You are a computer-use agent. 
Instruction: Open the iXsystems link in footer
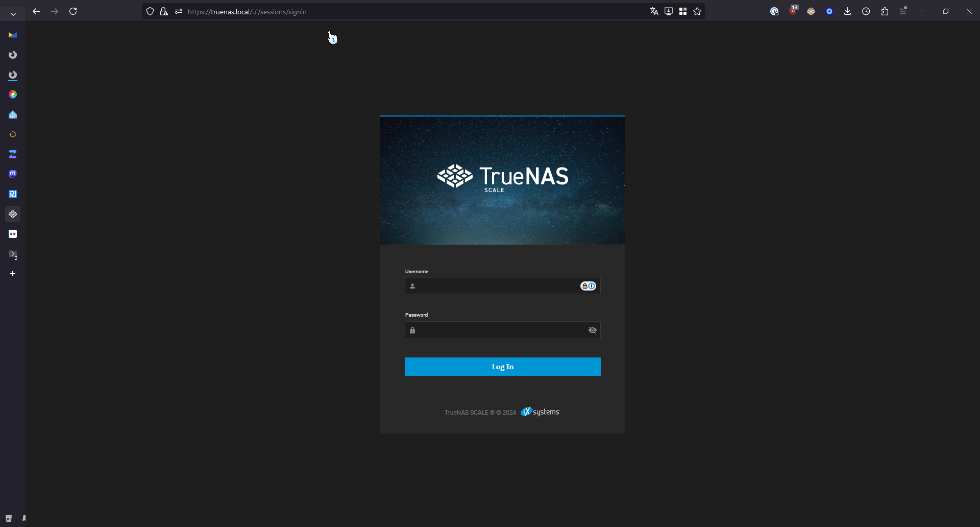(540, 412)
